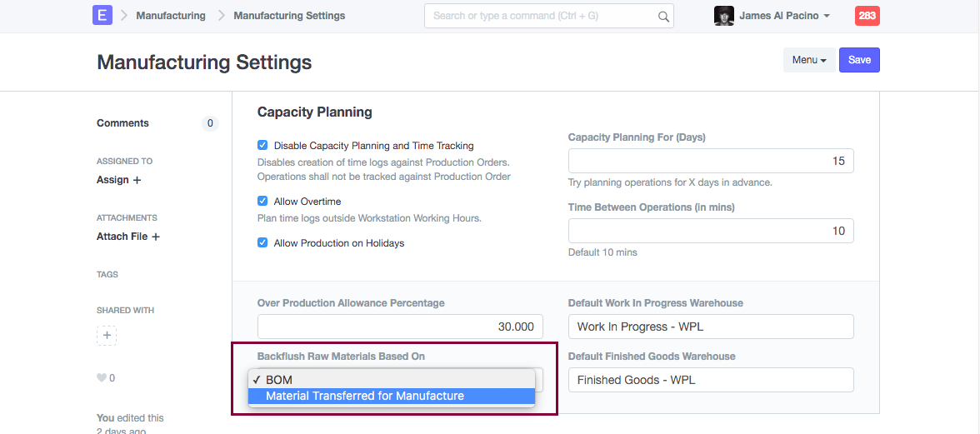Toggle Allow Production on Holidays checkbox

pos(262,242)
